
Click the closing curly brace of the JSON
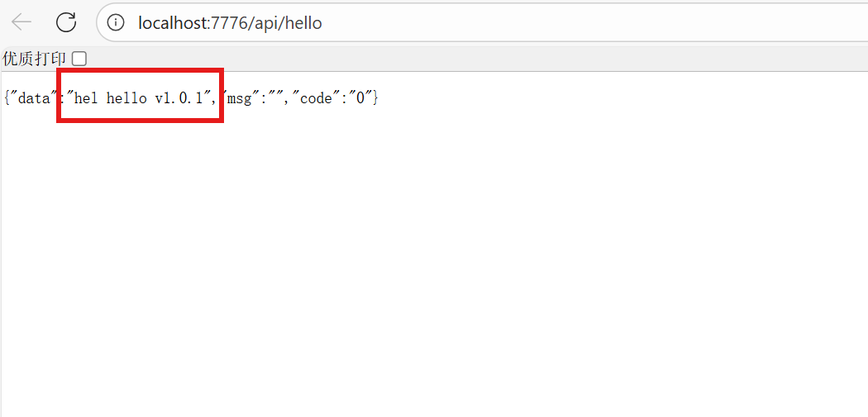click(x=375, y=98)
